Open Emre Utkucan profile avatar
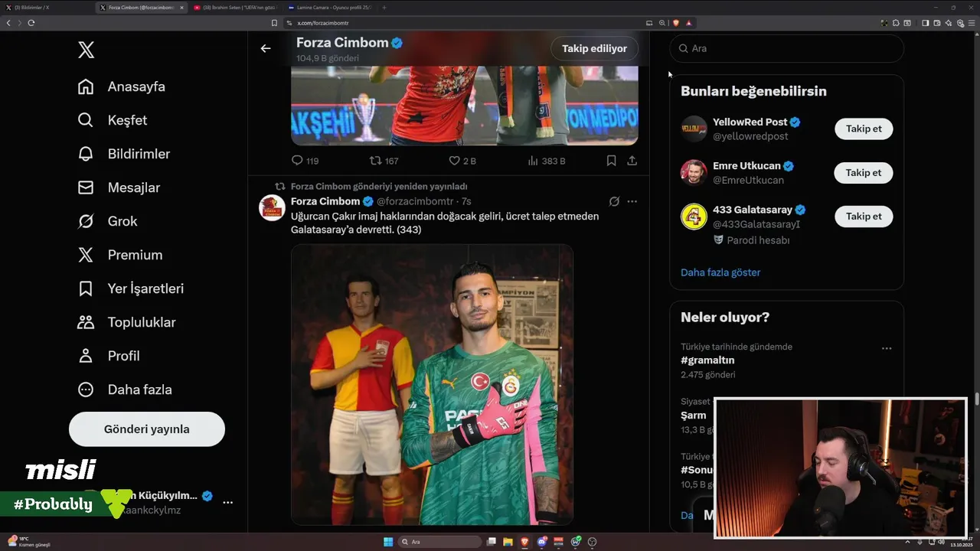This screenshot has height=551, width=980. 694,173
